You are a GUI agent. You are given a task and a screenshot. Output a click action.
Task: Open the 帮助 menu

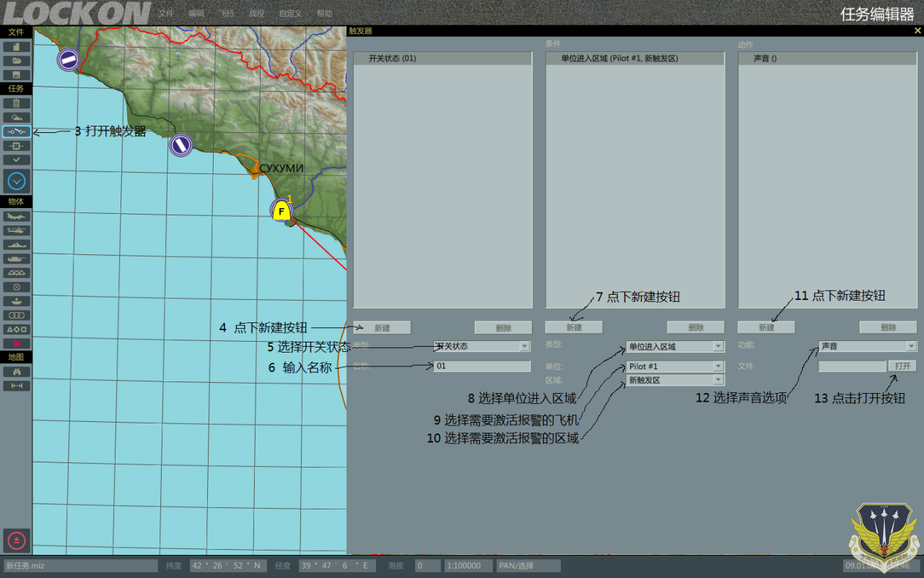pyautogui.click(x=324, y=14)
